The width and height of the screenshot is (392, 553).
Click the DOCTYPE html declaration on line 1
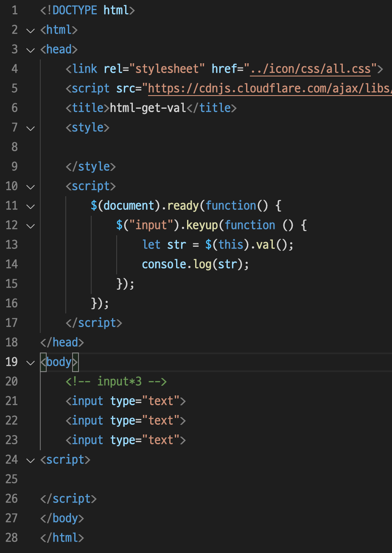tap(87, 10)
